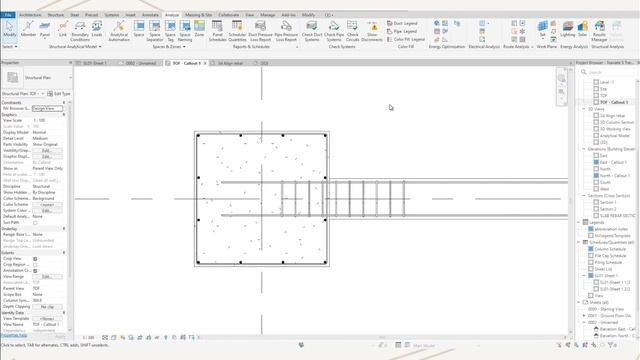Collapse the Sheets (all) tree node
The width and height of the screenshot is (640, 360).
click(x=579, y=302)
